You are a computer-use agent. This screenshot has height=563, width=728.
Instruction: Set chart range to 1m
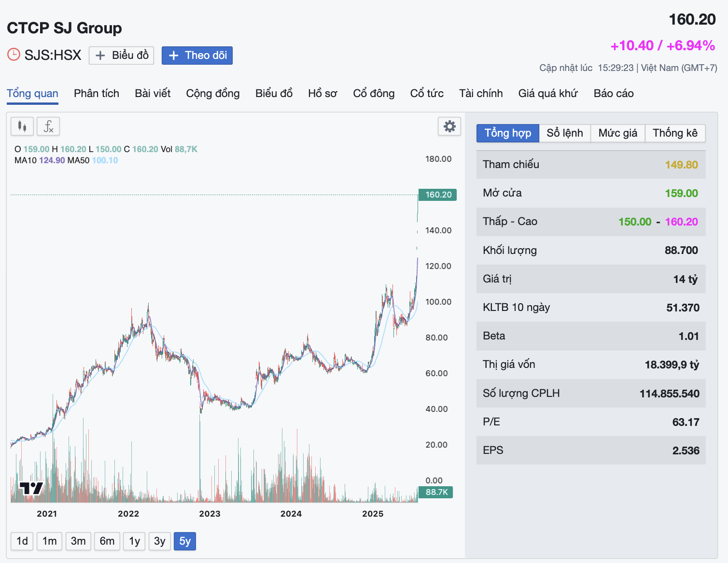pos(49,541)
